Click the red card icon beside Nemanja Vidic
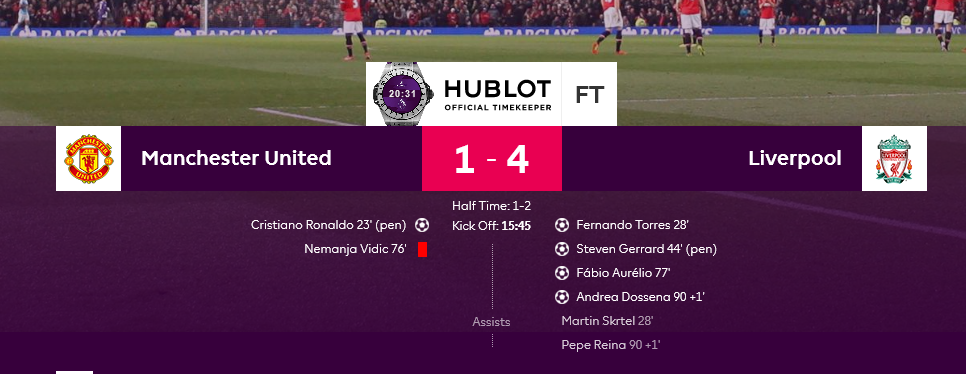This screenshot has height=374, width=966. coord(422,250)
